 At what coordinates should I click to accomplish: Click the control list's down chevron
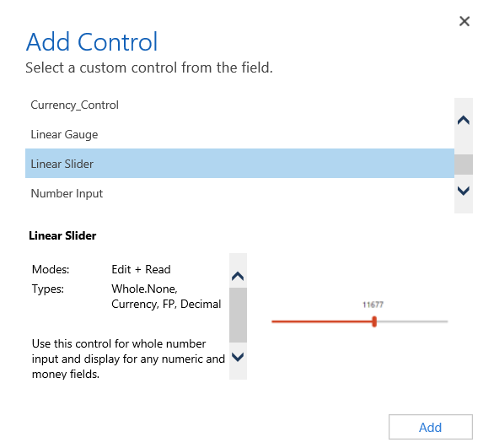(x=464, y=191)
